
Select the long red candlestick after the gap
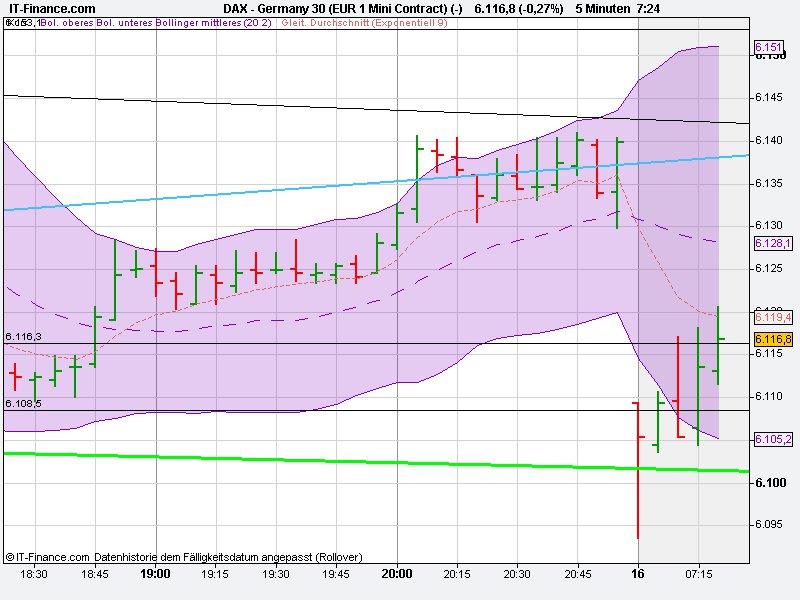[640, 470]
